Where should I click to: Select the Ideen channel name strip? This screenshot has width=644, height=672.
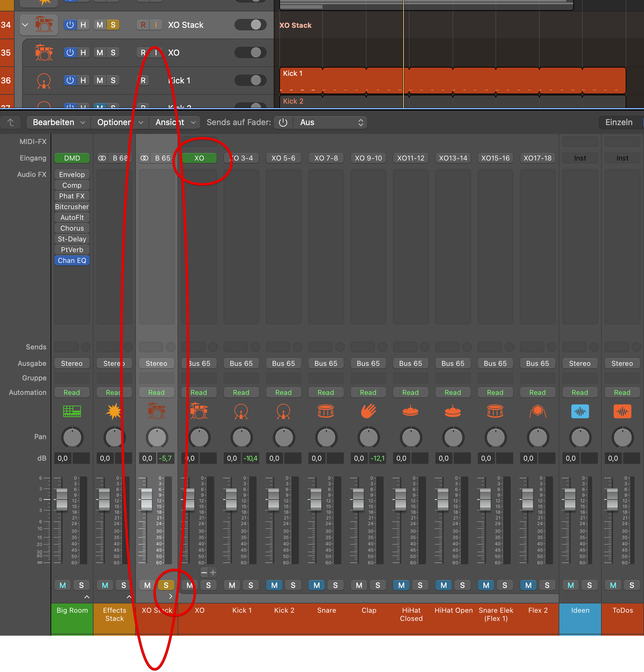(580, 619)
